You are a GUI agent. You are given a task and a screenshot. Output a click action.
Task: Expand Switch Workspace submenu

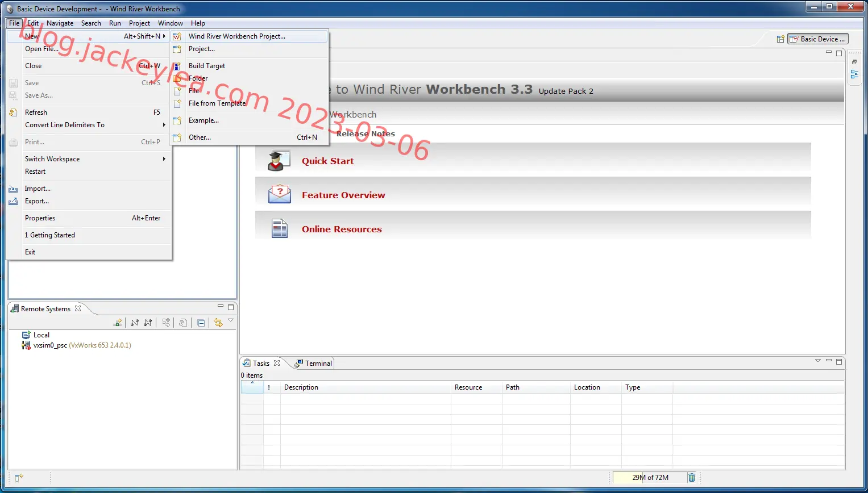[89, 159]
